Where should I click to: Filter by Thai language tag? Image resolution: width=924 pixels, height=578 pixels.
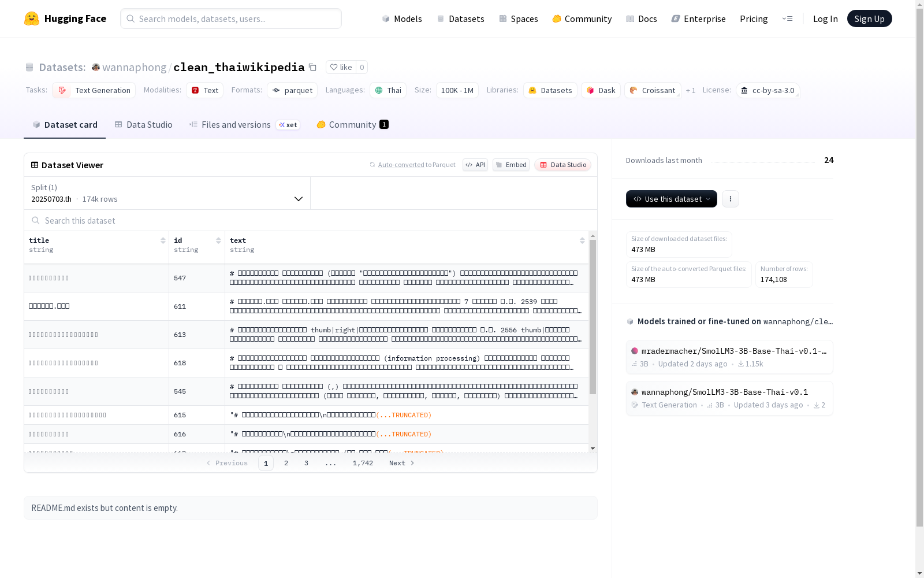point(388,90)
